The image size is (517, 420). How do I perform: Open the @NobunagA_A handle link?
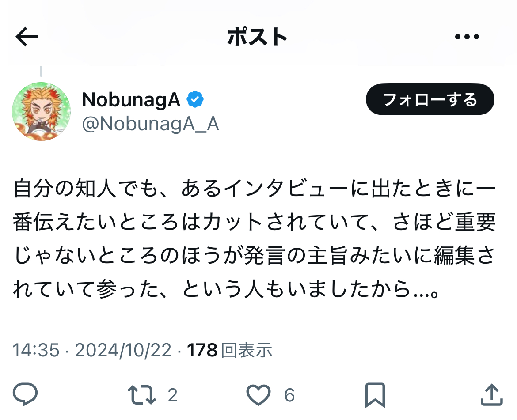150,125
